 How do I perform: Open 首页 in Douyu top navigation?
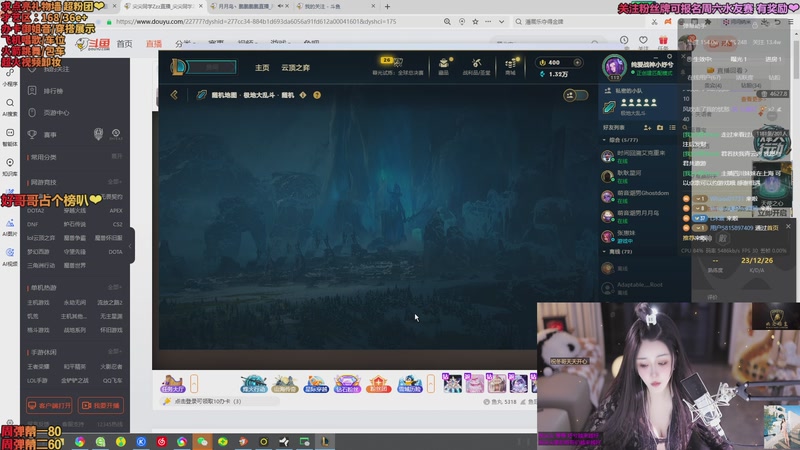pyautogui.click(x=124, y=44)
